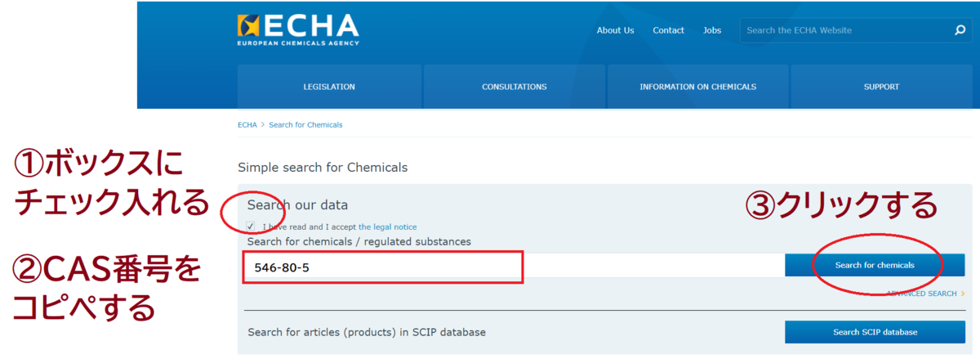
Task: Open the Jobs page
Action: click(712, 30)
